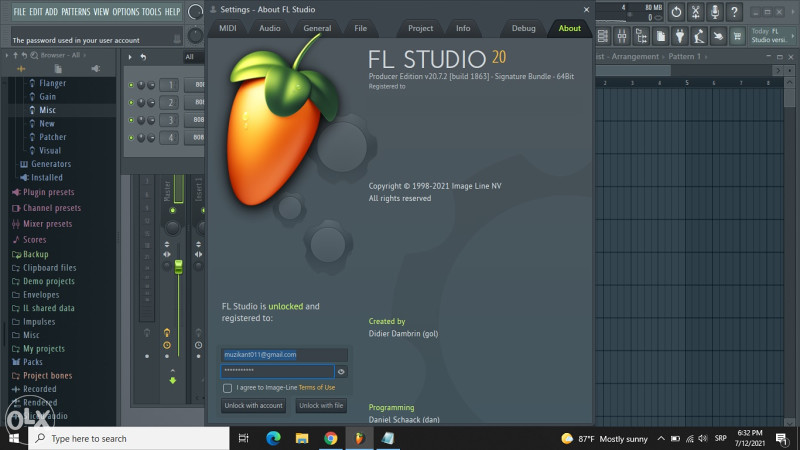Click the Master track orange clock latency icon
This screenshot has width=800, height=450.
(167, 345)
